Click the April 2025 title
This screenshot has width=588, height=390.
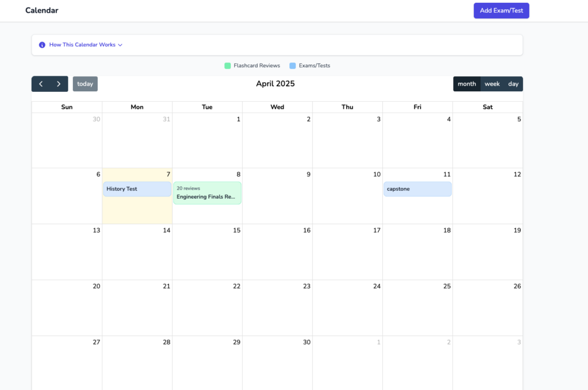(275, 84)
